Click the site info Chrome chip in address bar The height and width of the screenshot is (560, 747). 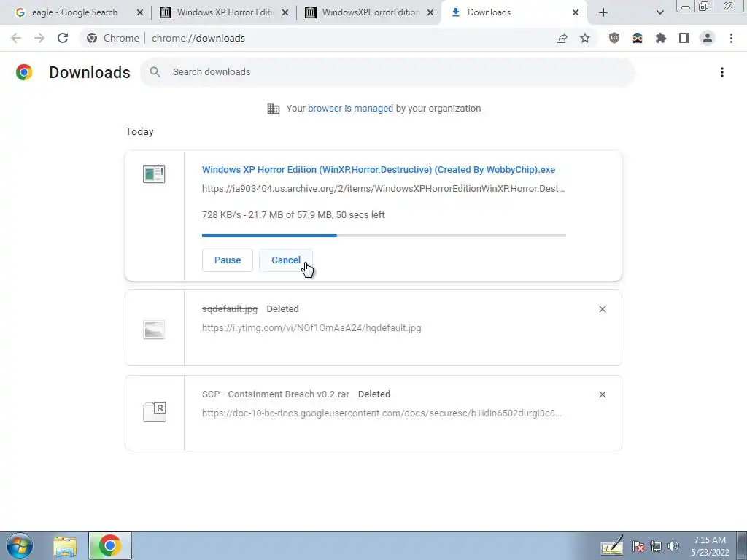tap(113, 38)
